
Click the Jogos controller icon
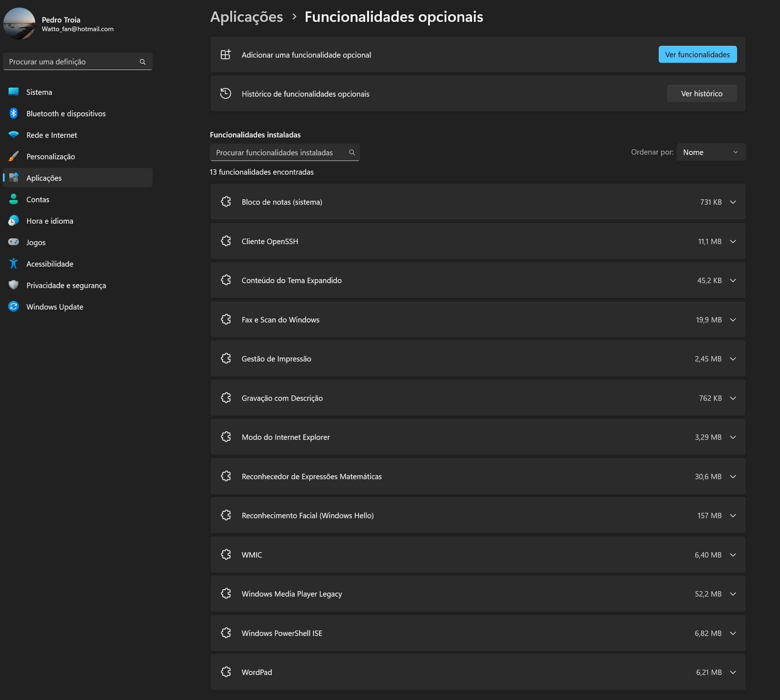click(x=14, y=242)
